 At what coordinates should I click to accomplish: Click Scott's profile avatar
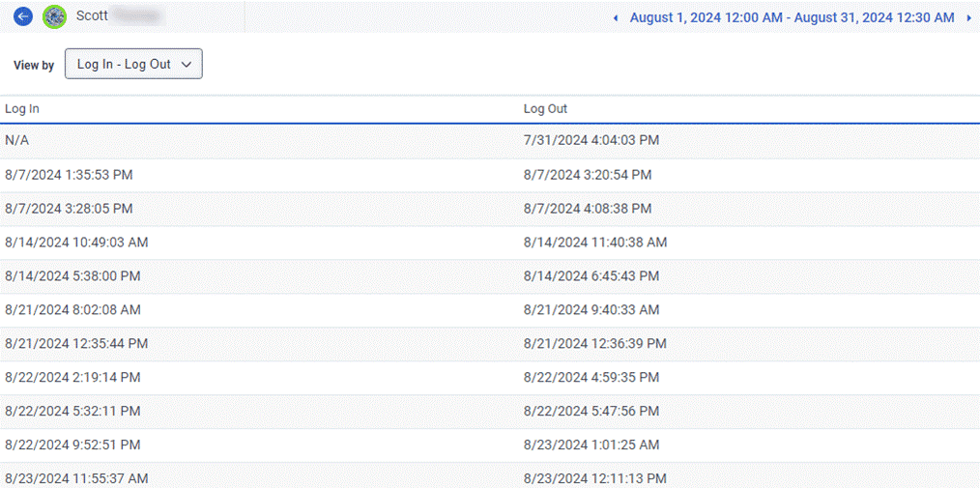(x=55, y=16)
